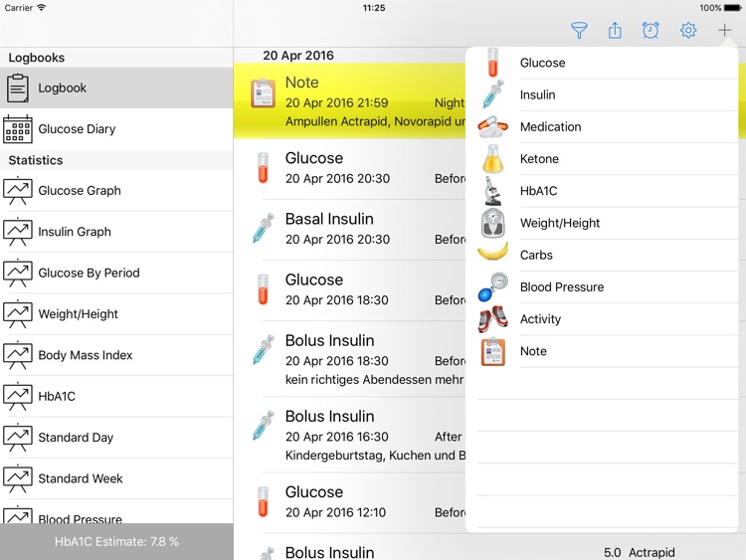Open Bolus Insulin entry with 5.0 Actrapid
This screenshot has height=560, width=746.
point(489,547)
